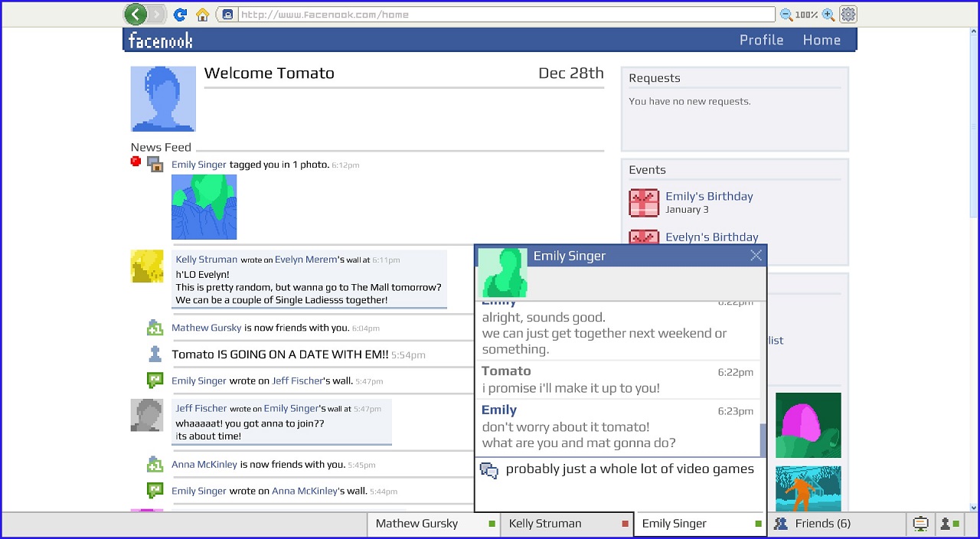Click the online status person icon in the bottom bar
Screen dimensions: 980x539
point(949,524)
